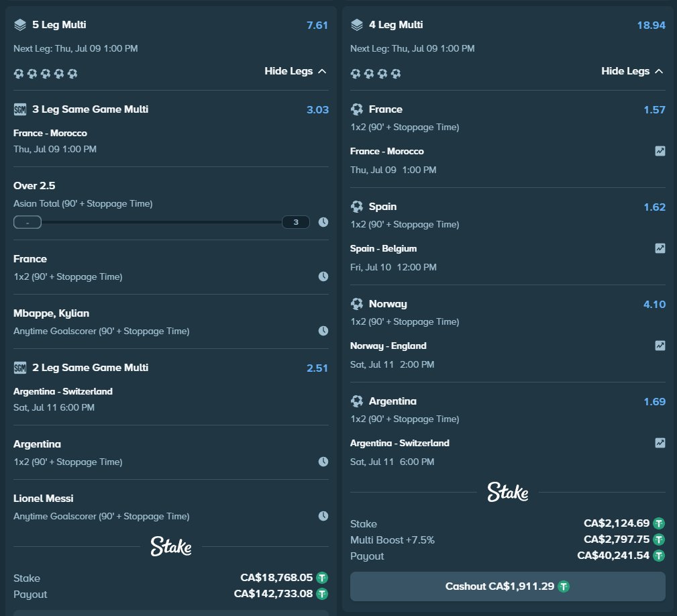
Task: Click the CA$18,768.05 stake amount
Action: pos(276,578)
